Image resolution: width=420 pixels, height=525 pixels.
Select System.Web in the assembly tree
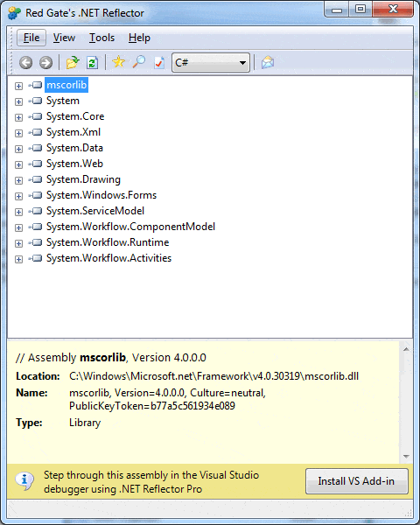coord(74,164)
